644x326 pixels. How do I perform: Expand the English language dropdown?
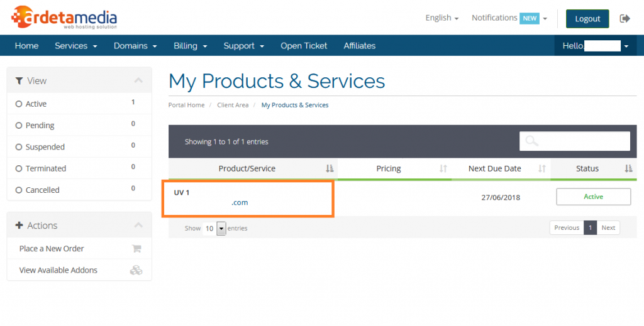coord(441,18)
